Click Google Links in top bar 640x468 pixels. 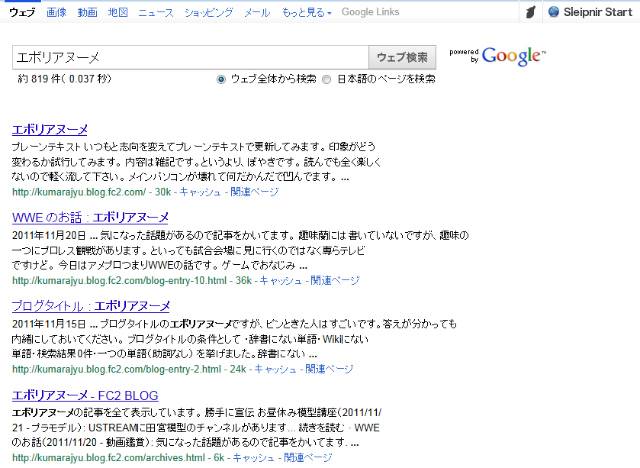pyautogui.click(x=370, y=12)
